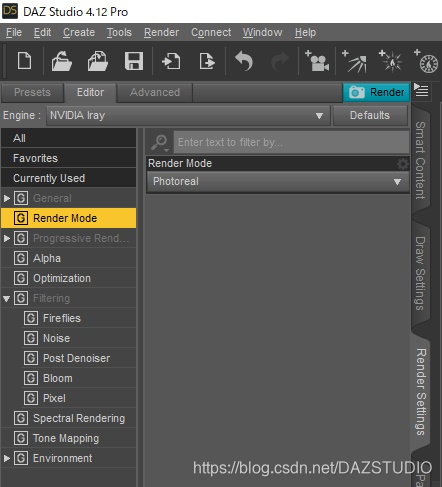Select the Pixel item
This screenshot has height=487, width=442.
click(79, 398)
